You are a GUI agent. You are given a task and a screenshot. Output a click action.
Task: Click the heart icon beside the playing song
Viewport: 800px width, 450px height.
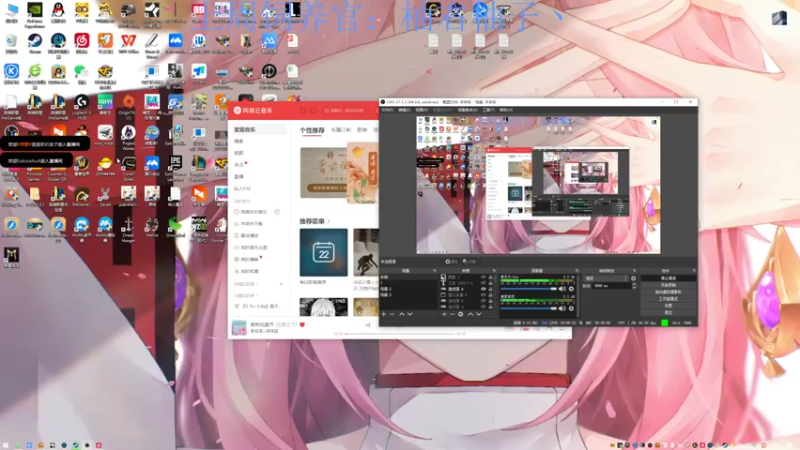coord(302,324)
